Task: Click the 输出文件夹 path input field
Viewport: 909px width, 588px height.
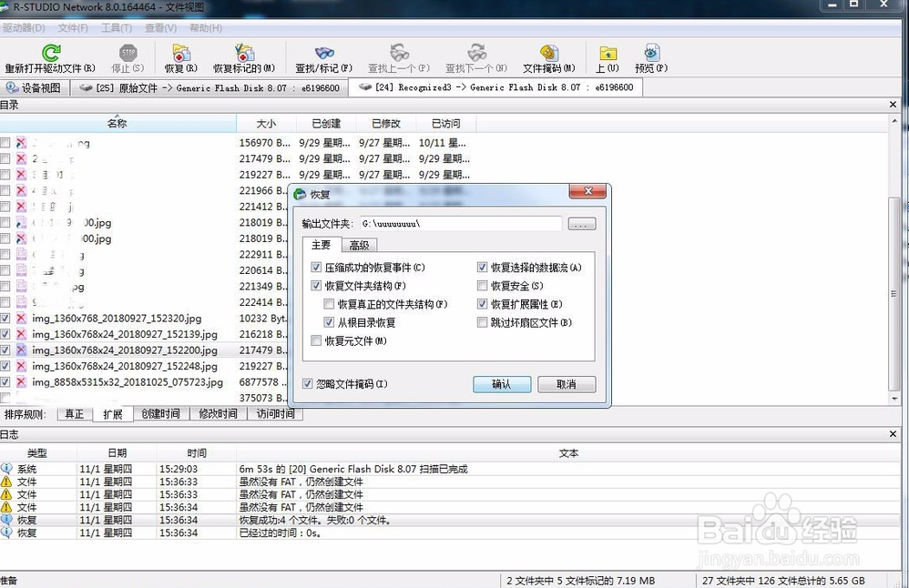Action: point(459,223)
